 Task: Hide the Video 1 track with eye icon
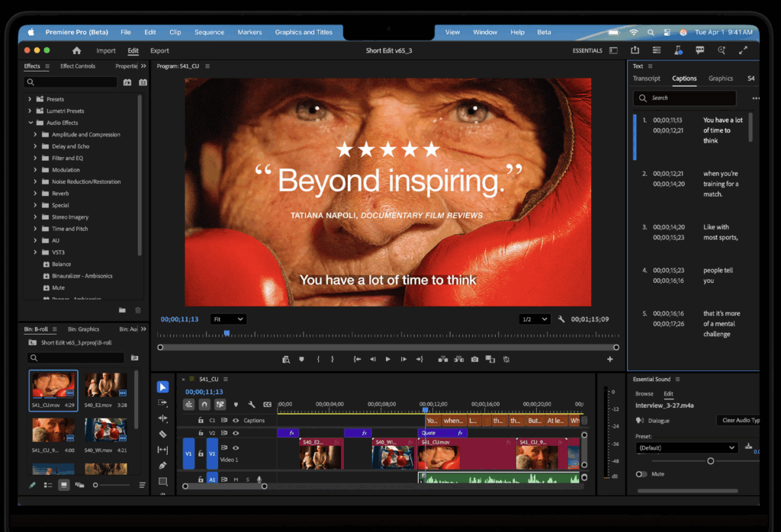click(x=236, y=447)
